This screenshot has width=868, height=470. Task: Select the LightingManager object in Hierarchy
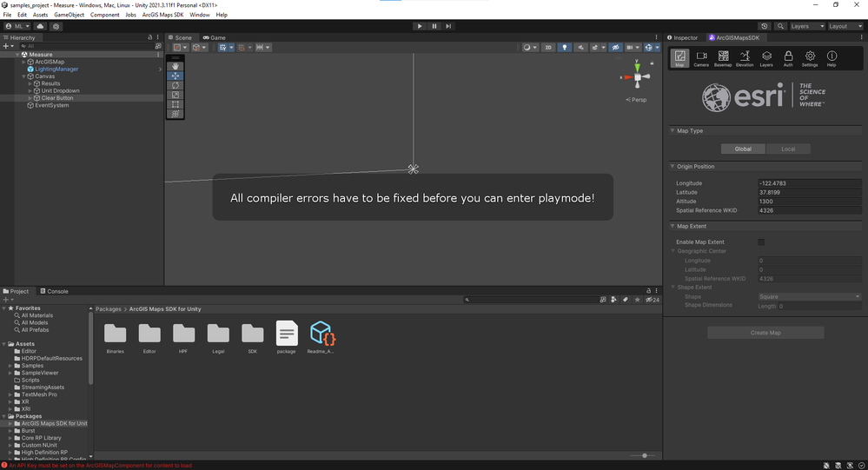56,70
